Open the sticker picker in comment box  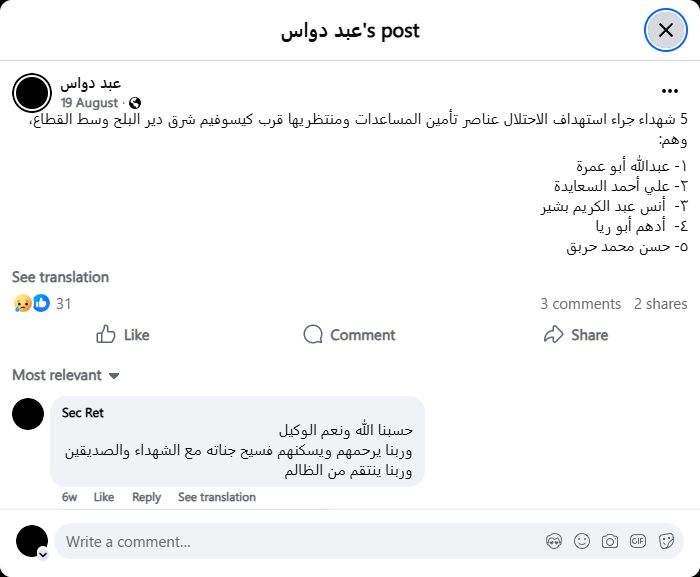[x=666, y=541]
